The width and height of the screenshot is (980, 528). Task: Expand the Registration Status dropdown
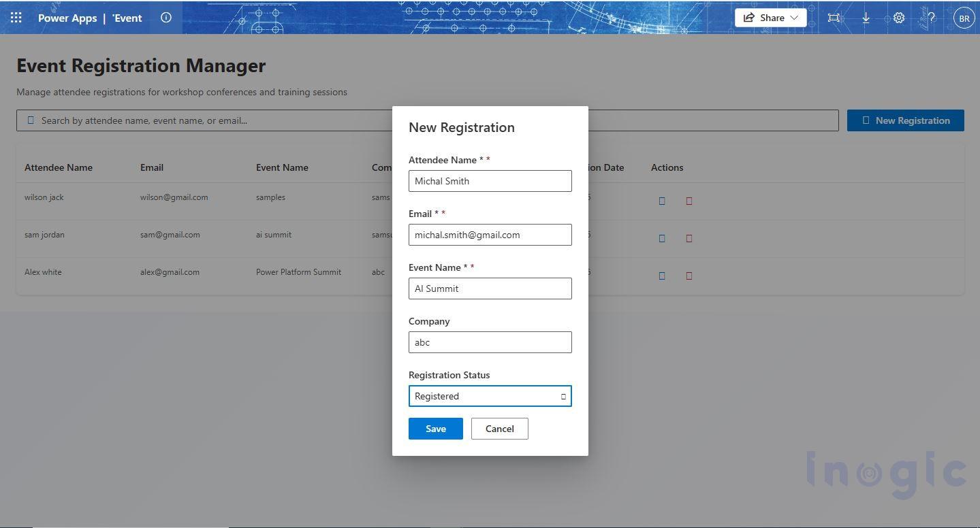tap(490, 396)
